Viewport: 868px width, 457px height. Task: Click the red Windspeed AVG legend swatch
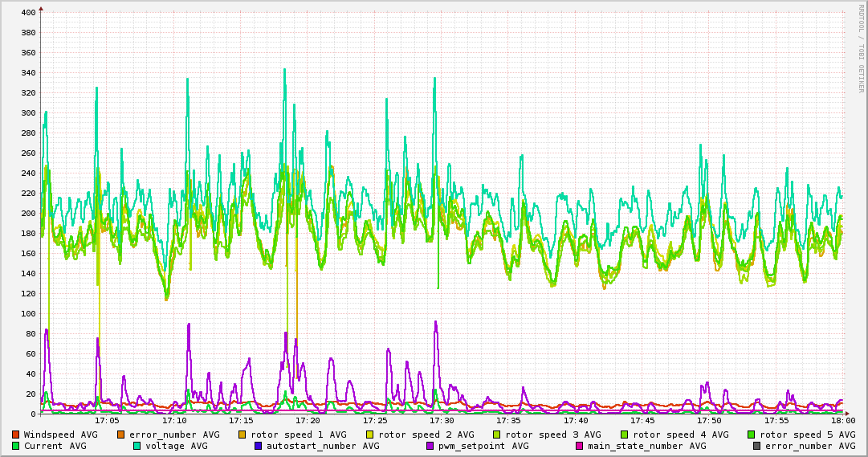click(x=16, y=435)
